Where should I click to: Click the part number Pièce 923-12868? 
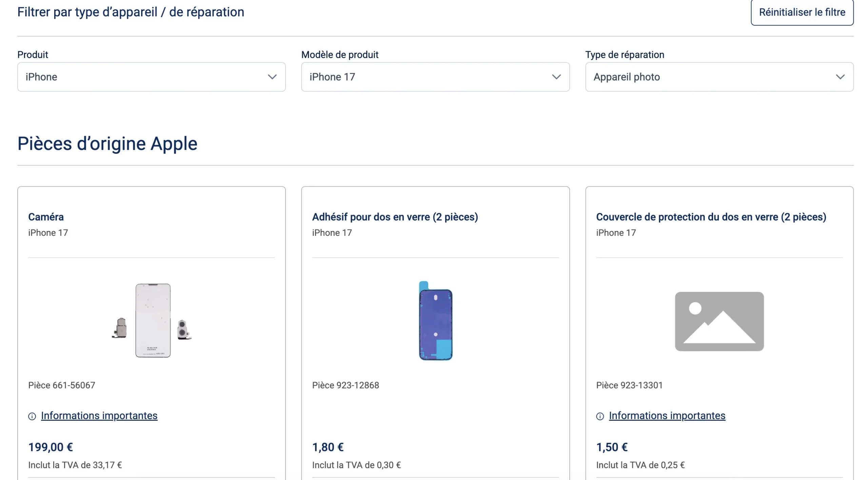(345, 385)
